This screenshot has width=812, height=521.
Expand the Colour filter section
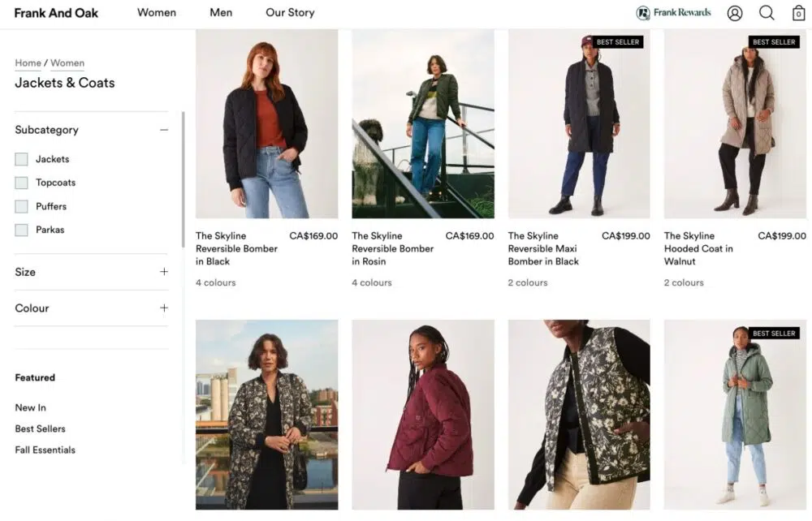pos(164,308)
